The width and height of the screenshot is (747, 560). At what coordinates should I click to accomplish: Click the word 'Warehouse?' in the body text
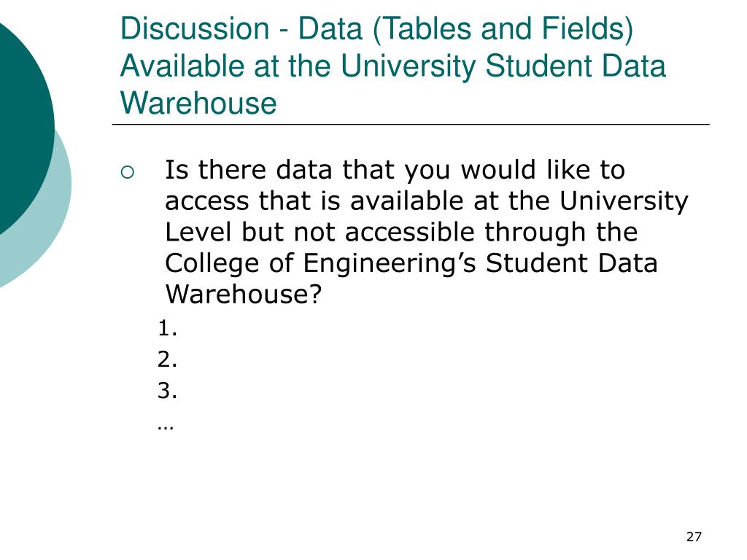[244, 294]
